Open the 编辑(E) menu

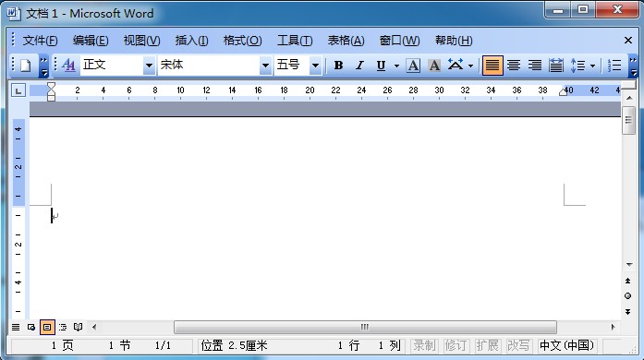(x=91, y=41)
